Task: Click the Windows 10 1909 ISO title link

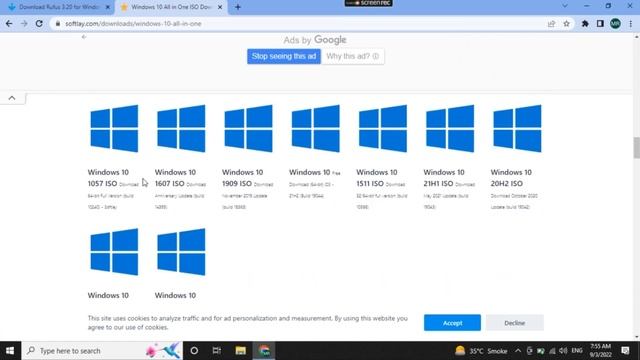Action: coord(242,178)
